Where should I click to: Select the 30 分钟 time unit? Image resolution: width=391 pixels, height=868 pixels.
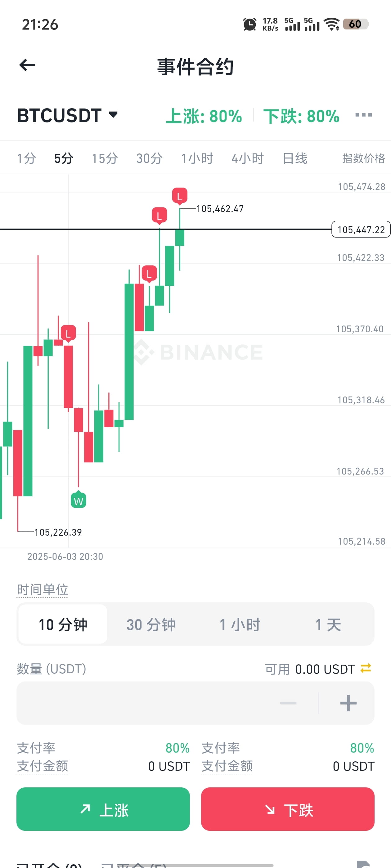[151, 624]
